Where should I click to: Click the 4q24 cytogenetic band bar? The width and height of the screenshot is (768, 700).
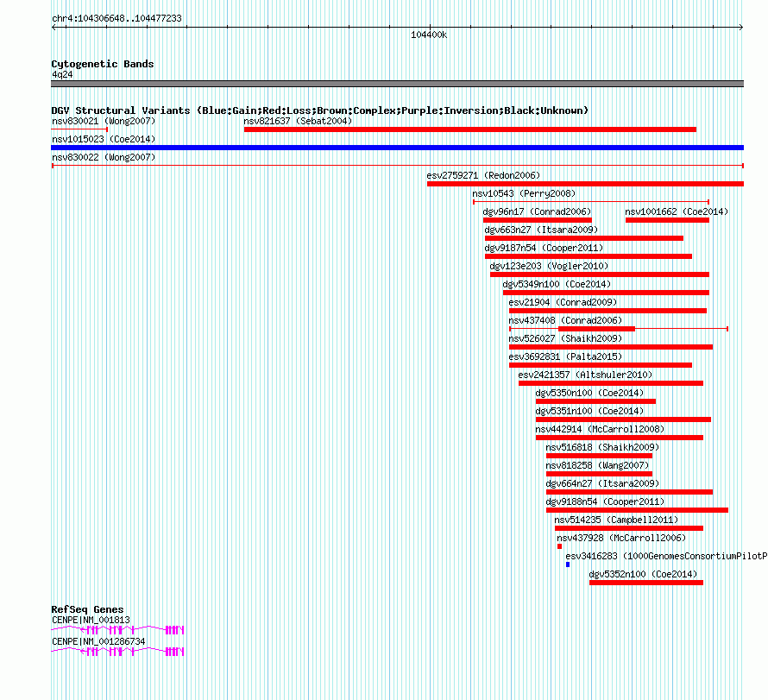click(397, 84)
